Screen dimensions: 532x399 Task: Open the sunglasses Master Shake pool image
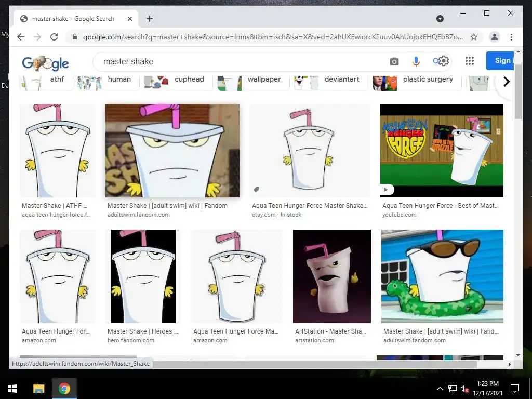(443, 276)
